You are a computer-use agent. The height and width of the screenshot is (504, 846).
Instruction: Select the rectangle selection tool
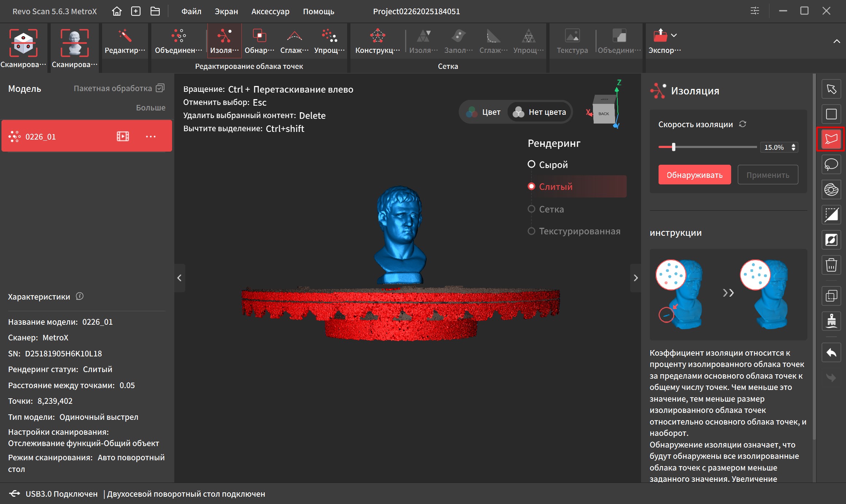[x=831, y=114]
